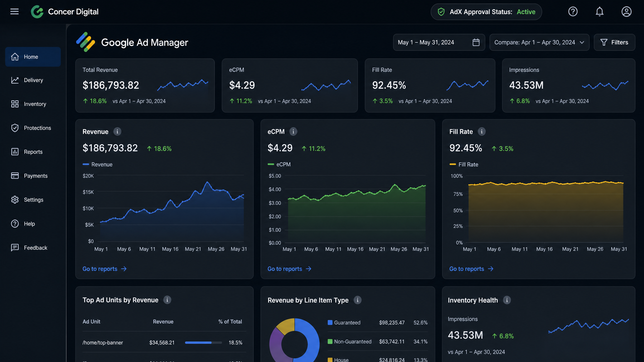Click the 18.6% change in Revenue chart card

click(159, 149)
